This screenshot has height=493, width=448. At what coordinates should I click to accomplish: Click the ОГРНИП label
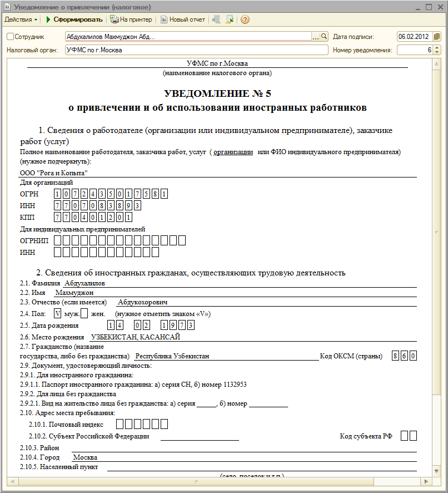(x=34, y=241)
